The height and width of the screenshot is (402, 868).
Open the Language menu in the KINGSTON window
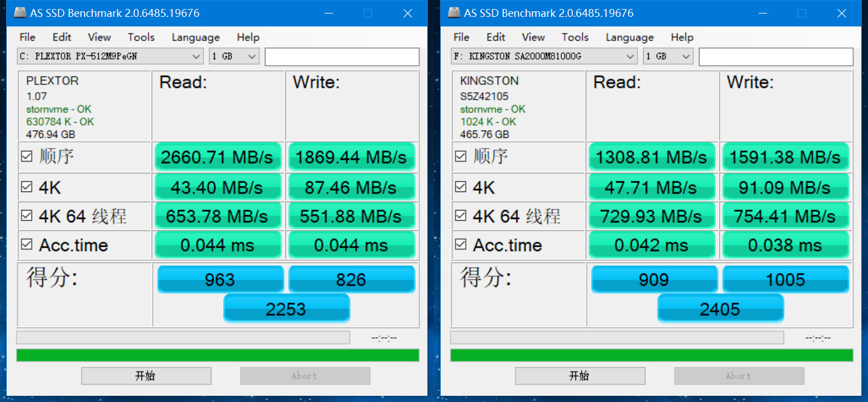pos(629,37)
